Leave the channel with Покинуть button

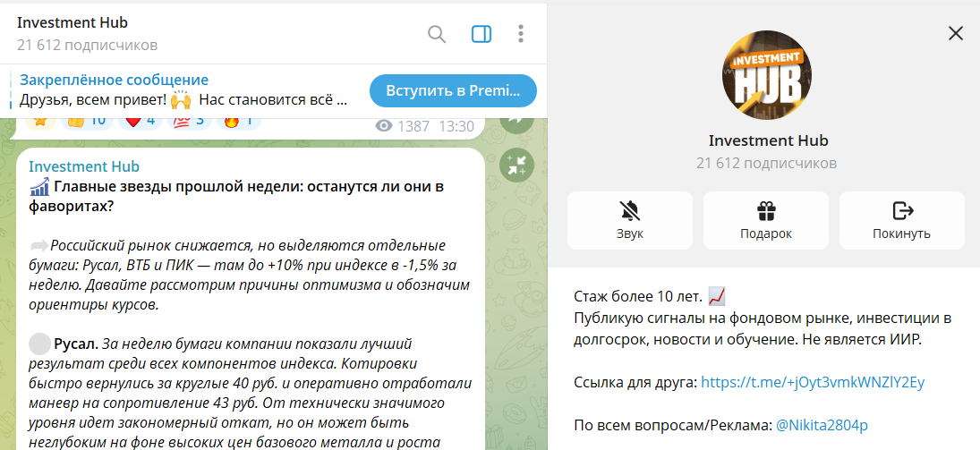[902, 220]
